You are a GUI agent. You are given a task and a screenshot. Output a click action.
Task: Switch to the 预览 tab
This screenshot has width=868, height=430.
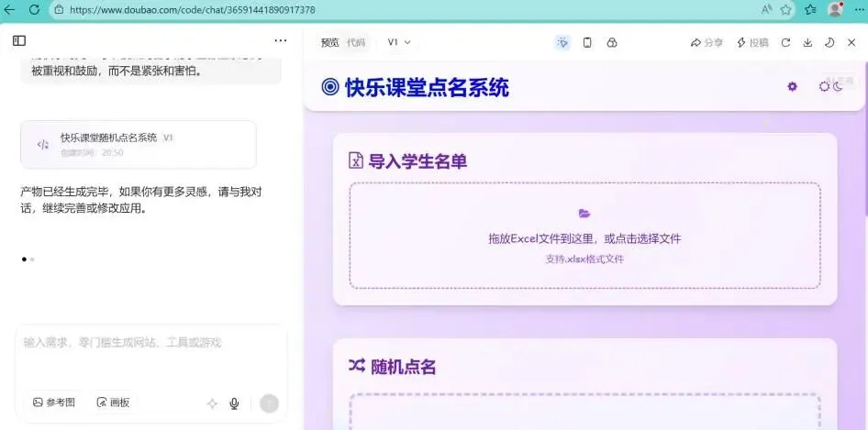[330, 42]
